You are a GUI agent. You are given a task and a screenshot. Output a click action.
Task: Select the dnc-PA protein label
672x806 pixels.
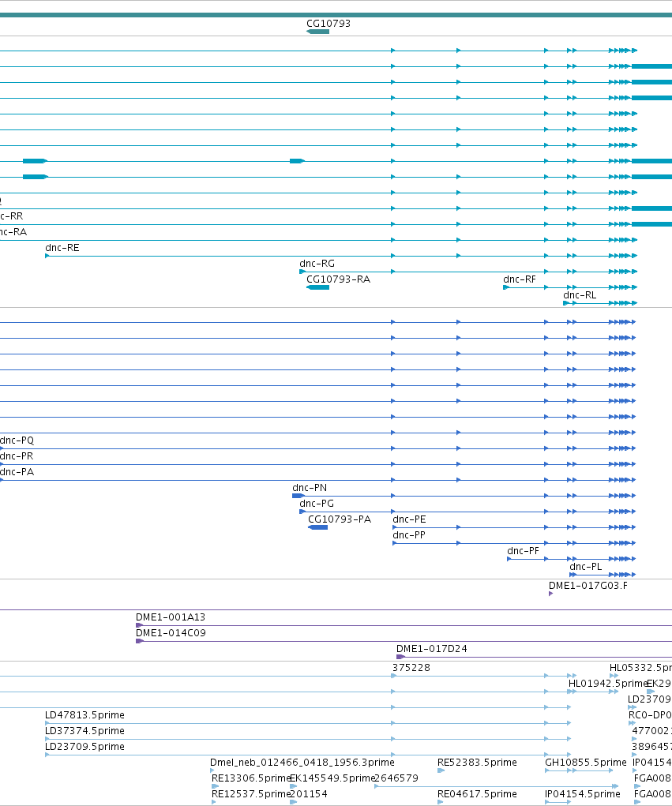pyautogui.click(x=17, y=472)
